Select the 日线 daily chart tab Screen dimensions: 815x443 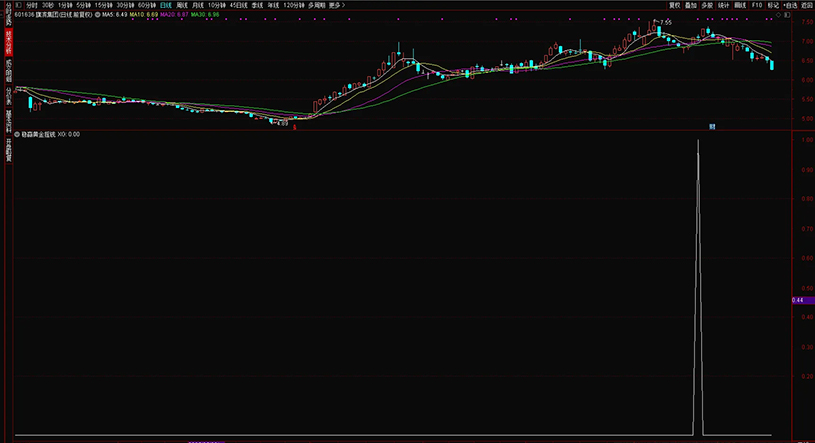[x=166, y=5]
